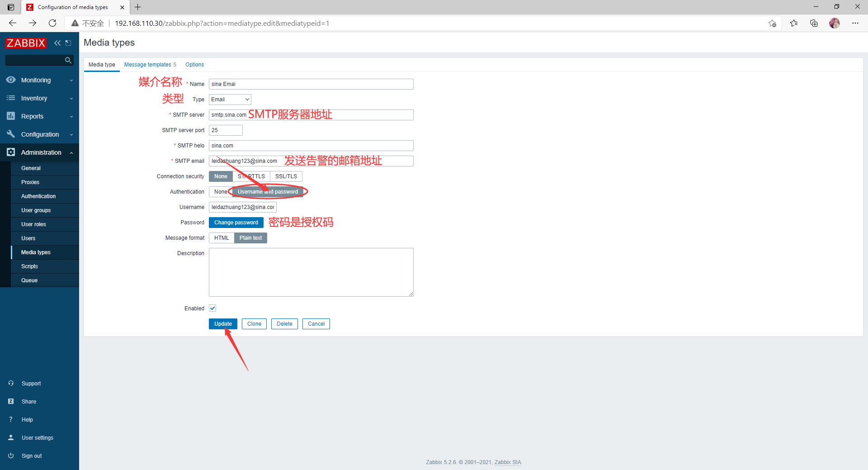Viewport: 868px width, 470px height.
Task: Expand the Monitoring menu
Action: (x=39, y=80)
